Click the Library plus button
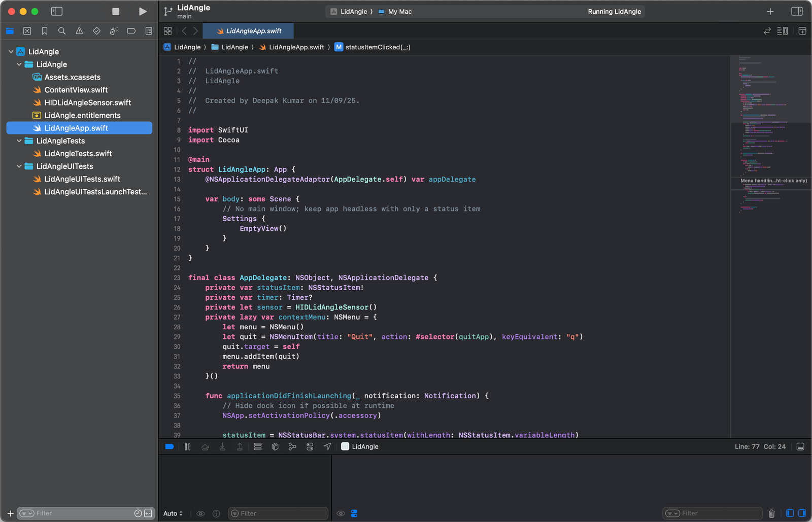 point(770,11)
